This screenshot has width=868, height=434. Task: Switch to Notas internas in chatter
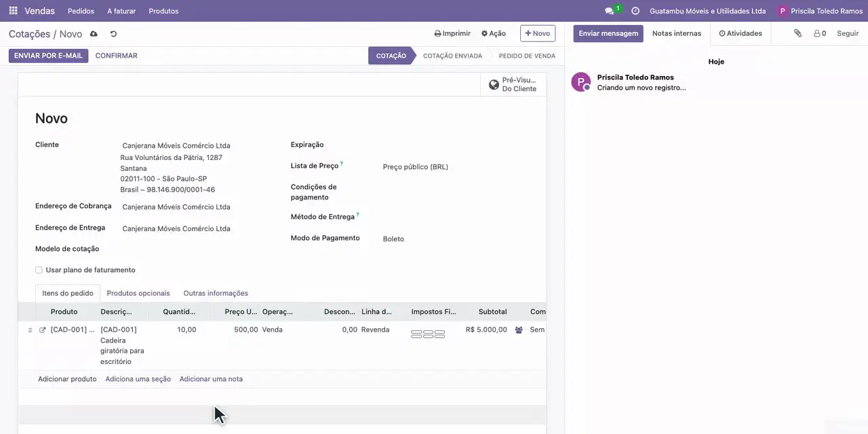(x=677, y=33)
